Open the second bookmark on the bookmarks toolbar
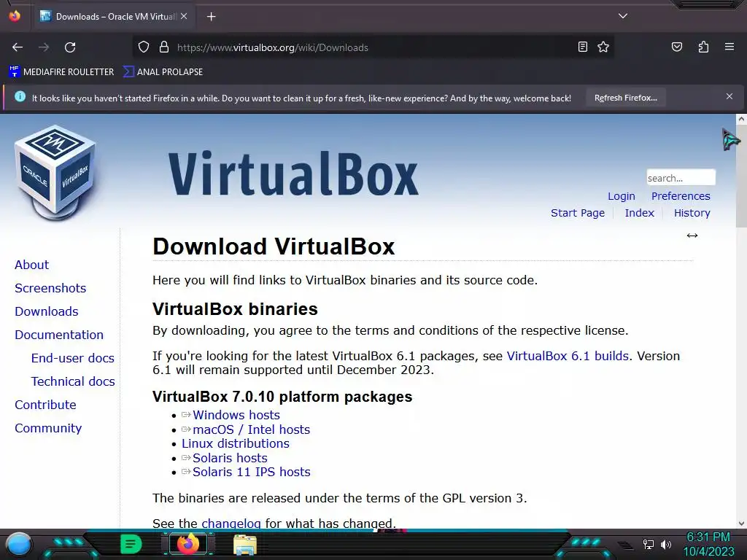747x560 pixels. 163,72
